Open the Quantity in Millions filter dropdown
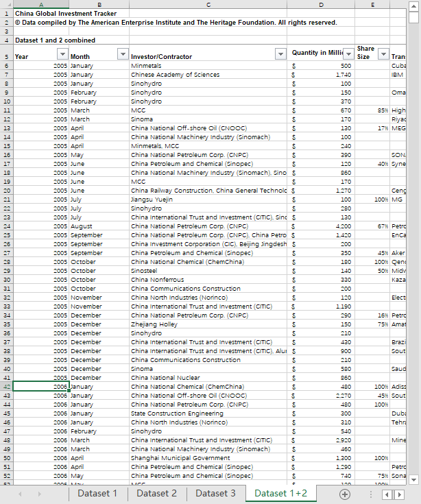421x504 pixels. 348,54
